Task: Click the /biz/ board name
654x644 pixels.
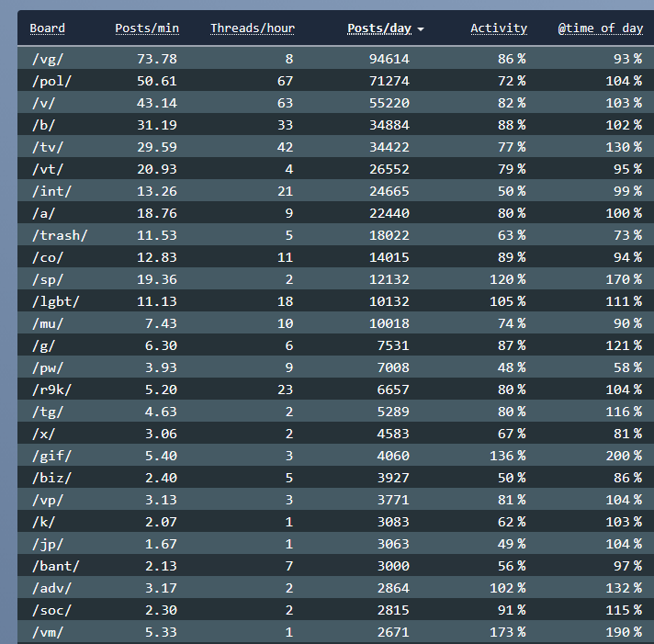Action: pyautogui.click(x=51, y=478)
